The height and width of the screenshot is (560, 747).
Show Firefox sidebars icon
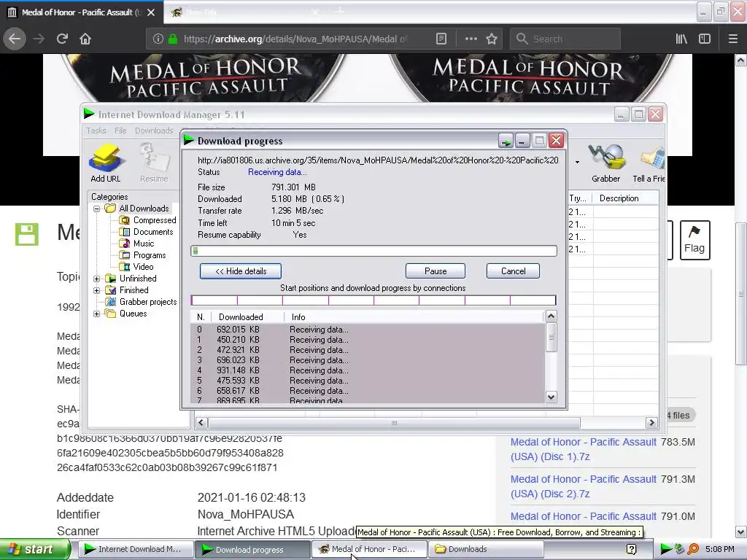tap(705, 39)
